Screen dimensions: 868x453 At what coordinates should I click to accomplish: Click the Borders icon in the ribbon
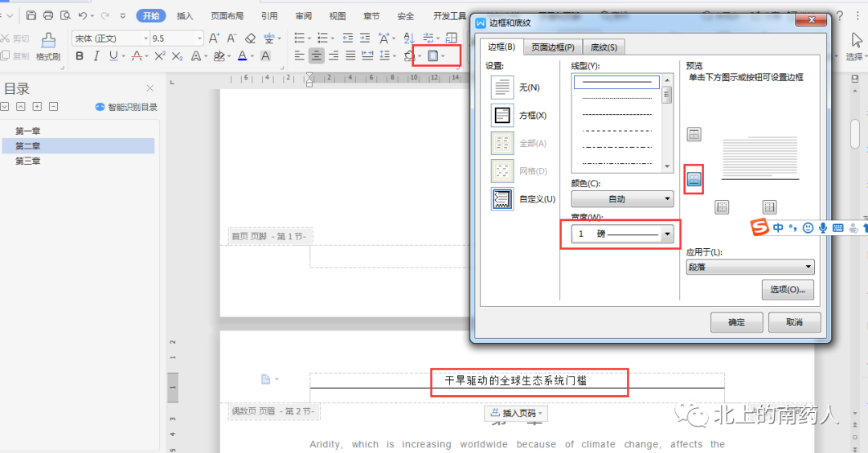click(x=433, y=56)
